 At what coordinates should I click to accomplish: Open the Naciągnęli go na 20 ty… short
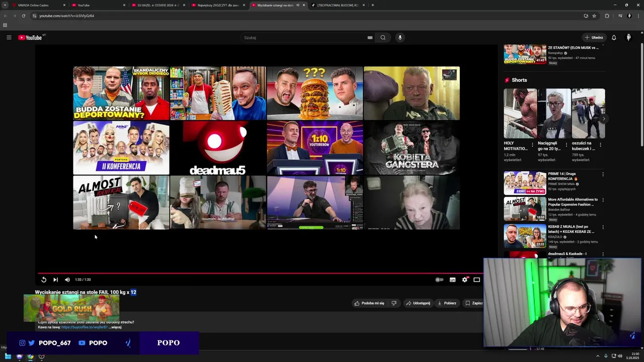(554, 114)
